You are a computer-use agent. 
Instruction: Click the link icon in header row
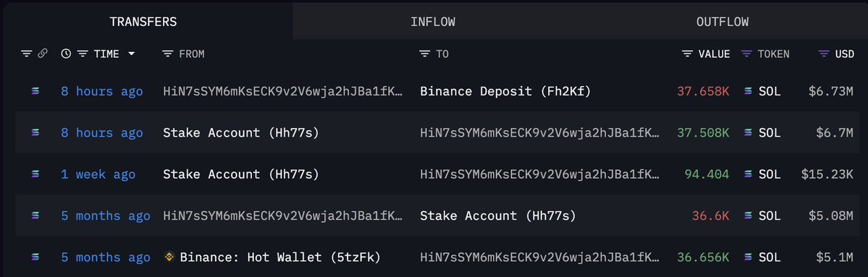pyautogui.click(x=43, y=54)
